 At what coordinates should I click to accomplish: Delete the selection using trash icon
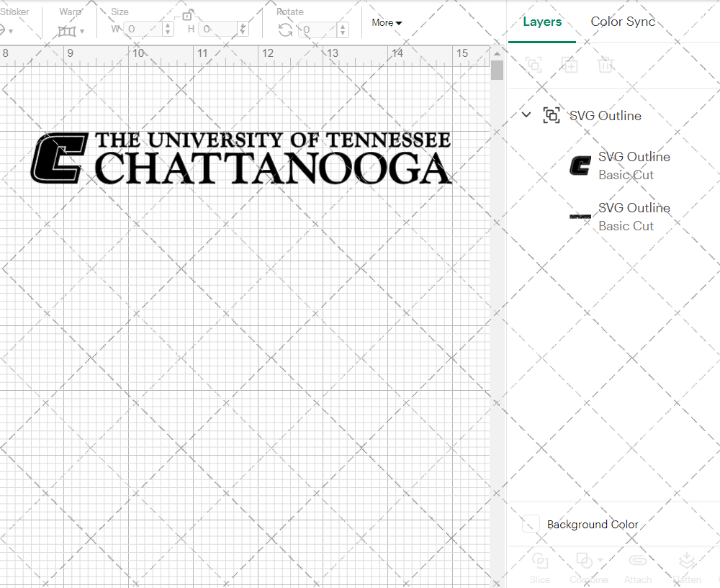pos(606,65)
